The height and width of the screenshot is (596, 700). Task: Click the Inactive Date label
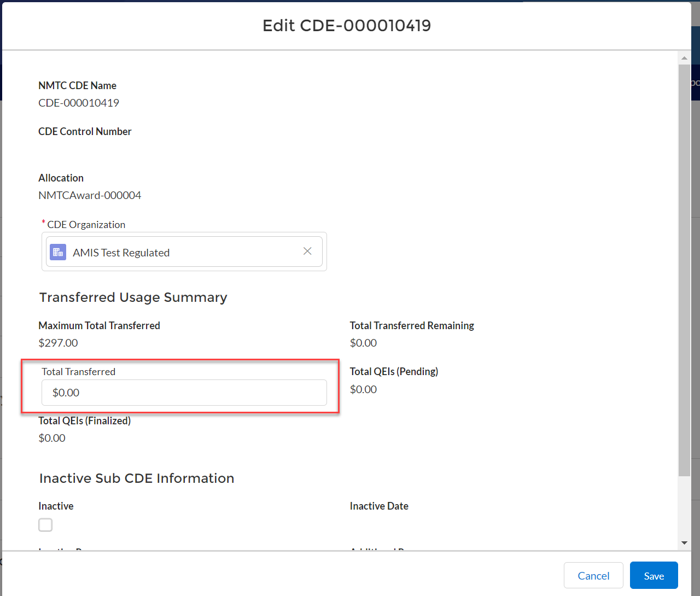tap(379, 506)
